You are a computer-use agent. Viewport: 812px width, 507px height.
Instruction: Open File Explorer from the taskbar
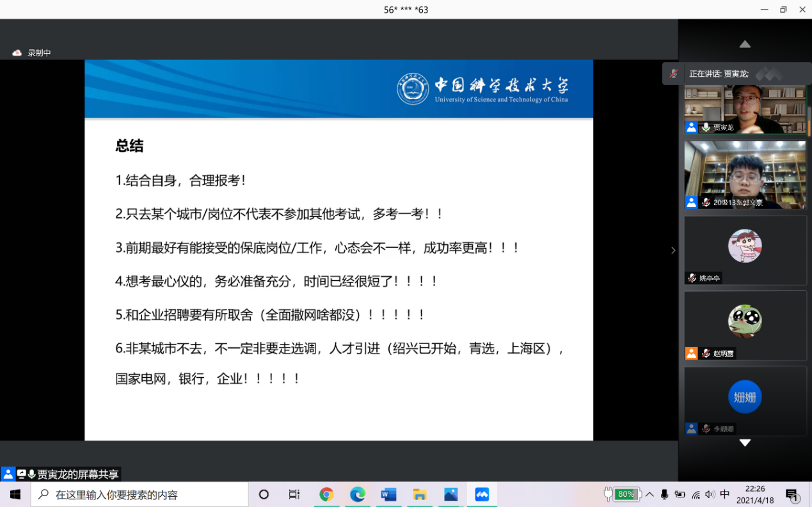click(x=420, y=494)
